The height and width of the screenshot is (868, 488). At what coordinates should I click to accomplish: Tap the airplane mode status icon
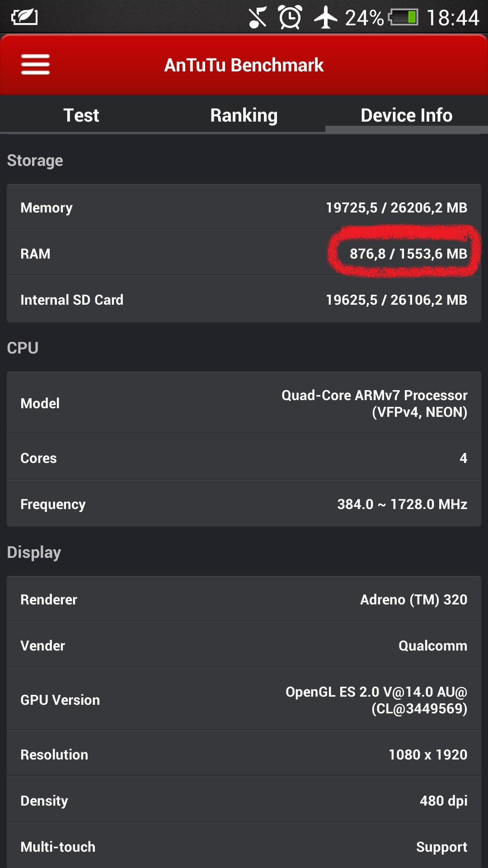click(326, 18)
